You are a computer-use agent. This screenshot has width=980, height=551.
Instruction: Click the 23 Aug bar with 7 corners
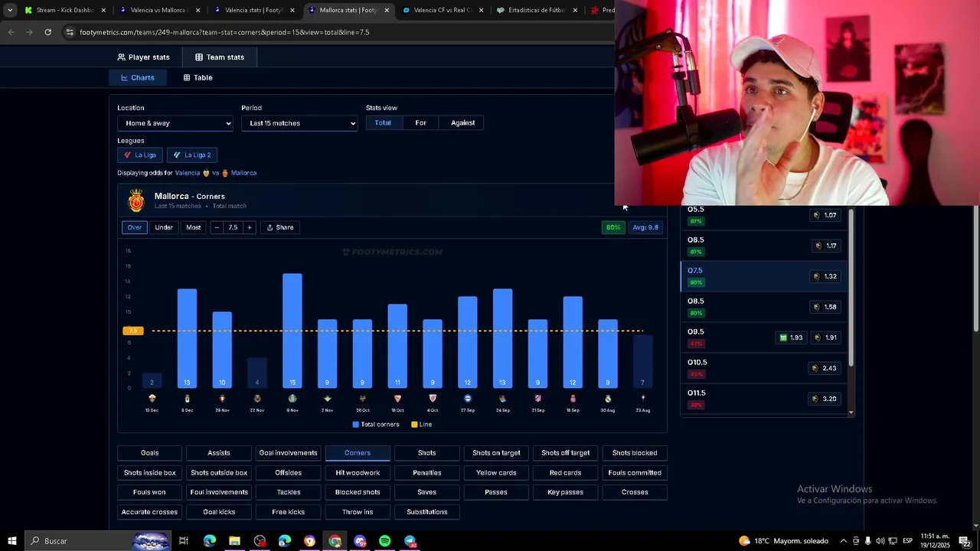coord(642,361)
